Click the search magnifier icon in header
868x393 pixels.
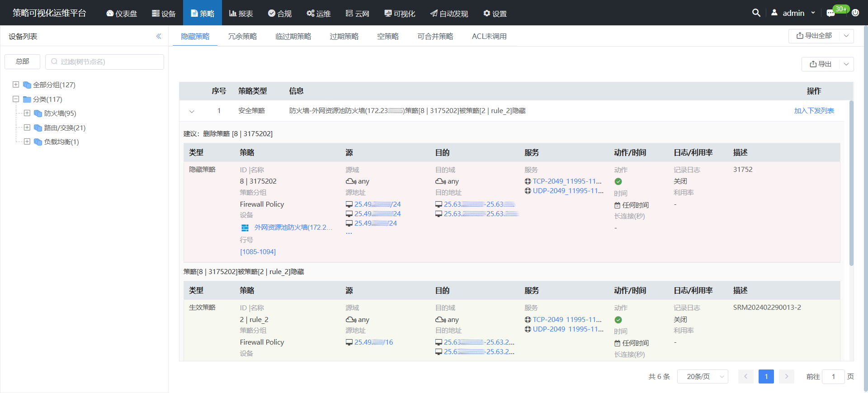pos(756,13)
